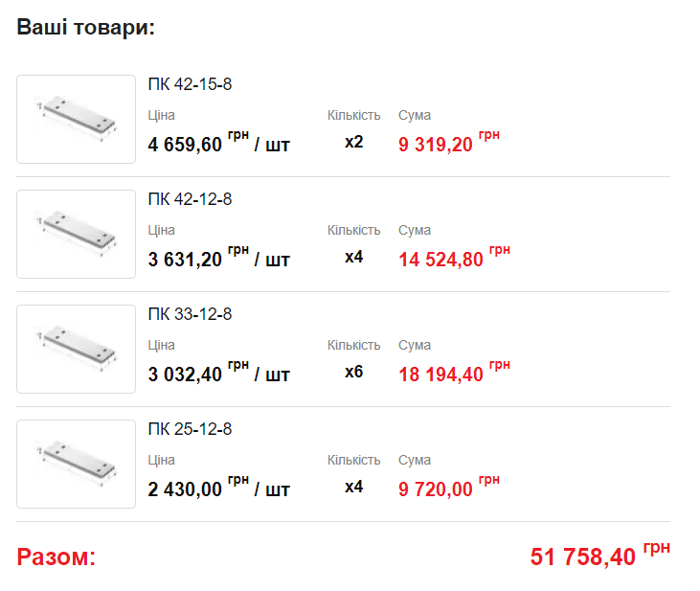Open the ПК 42-15-8 product name link

point(190,84)
